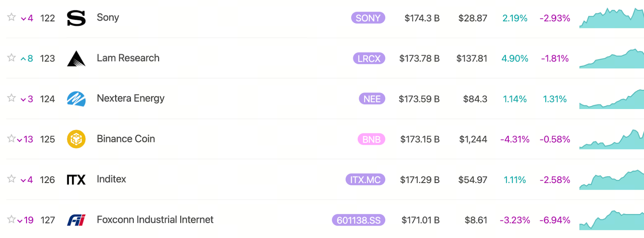Image resolution: width=644 pixels, height=238 pixels.
Task: Click the Binance Coin logo icon
Action: pos(76,139)
